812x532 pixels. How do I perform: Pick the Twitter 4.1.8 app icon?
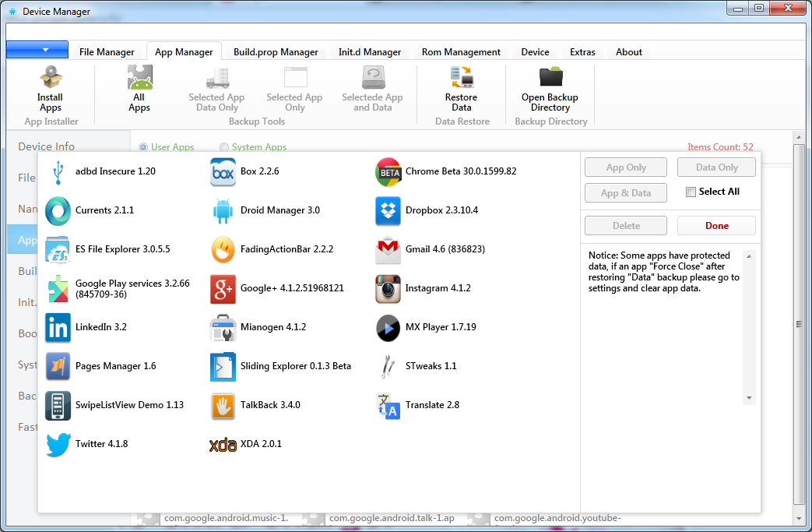point(58,444)
